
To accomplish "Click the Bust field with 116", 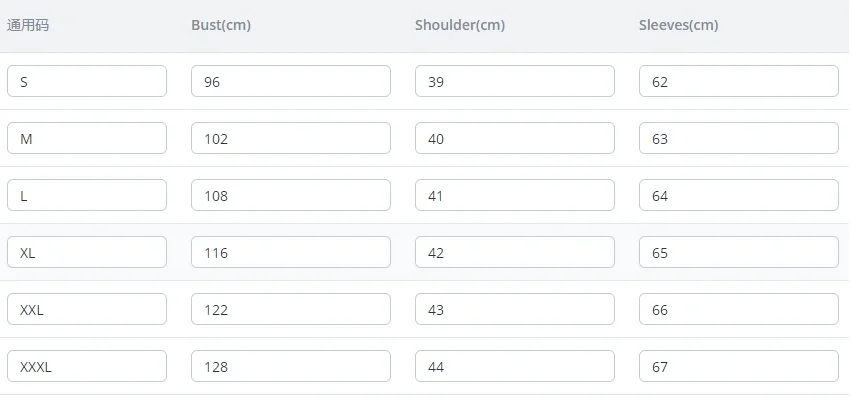I will click(291, 252).
